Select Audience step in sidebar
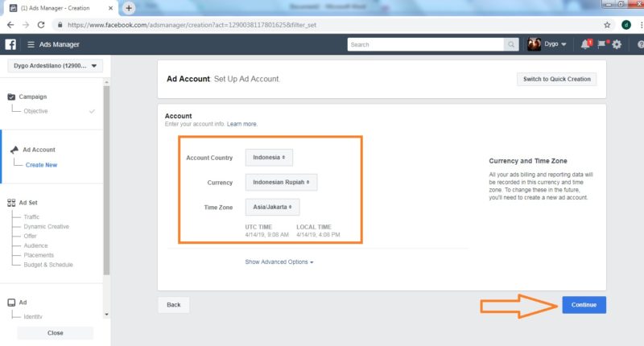Screen dimensions: 644x346 [35, 245]
